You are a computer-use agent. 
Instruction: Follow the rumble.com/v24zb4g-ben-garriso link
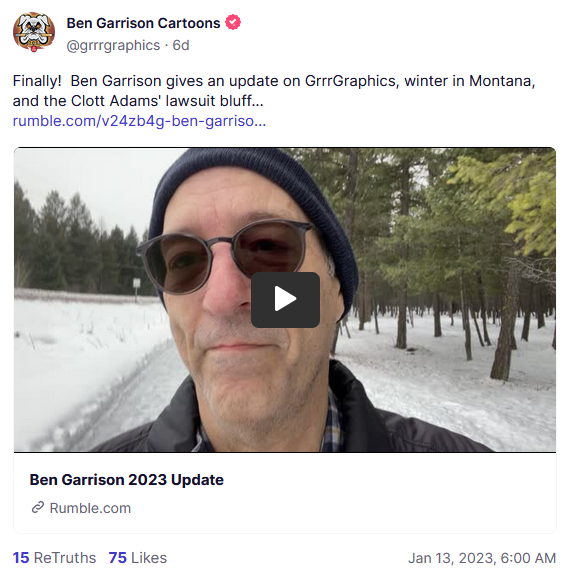(139, 121)
